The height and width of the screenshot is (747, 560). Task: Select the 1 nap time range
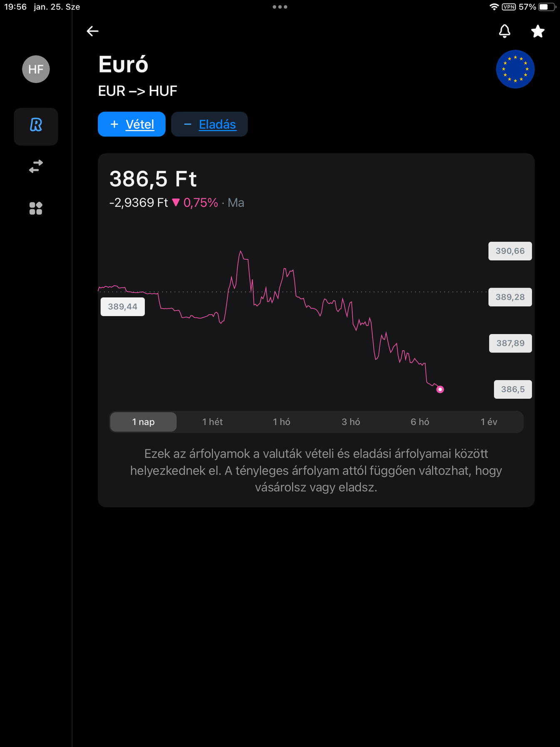pos(143,422)
